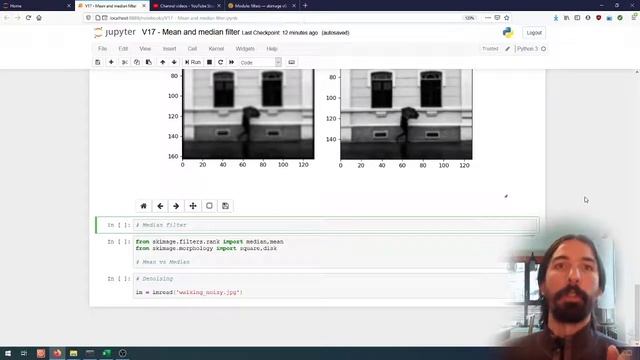Activate the plot pan tool
Viewport: 640px width, 360px height.
point(193,206)
